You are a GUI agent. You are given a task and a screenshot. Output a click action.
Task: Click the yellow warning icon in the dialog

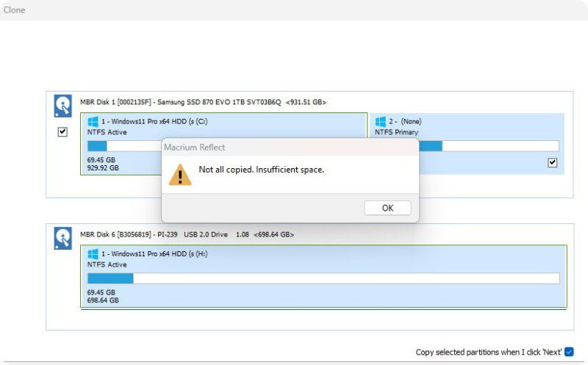point(180,174)
